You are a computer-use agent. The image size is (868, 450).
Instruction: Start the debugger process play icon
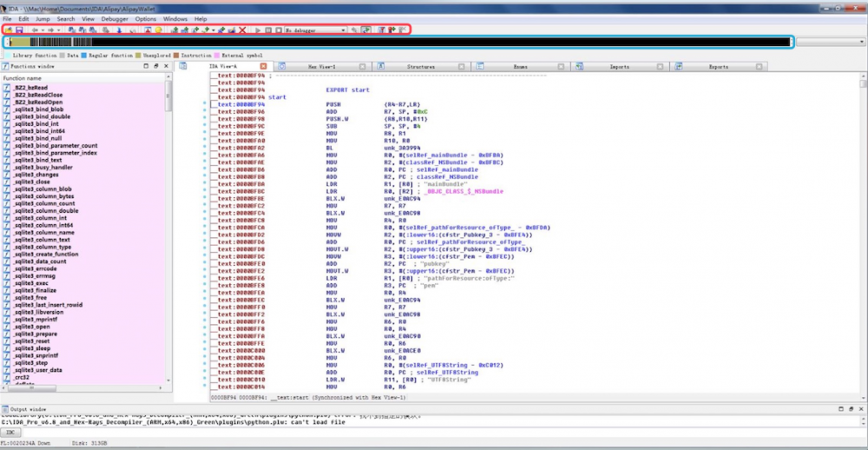point(258,30)
